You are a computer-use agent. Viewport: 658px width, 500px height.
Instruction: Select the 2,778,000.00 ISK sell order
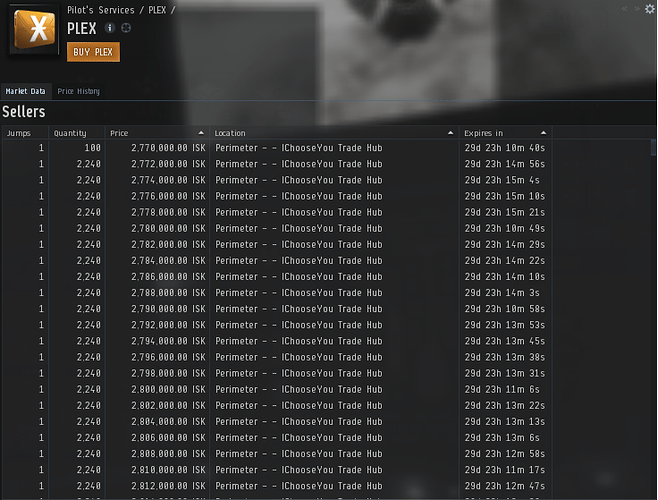point(326,212)
